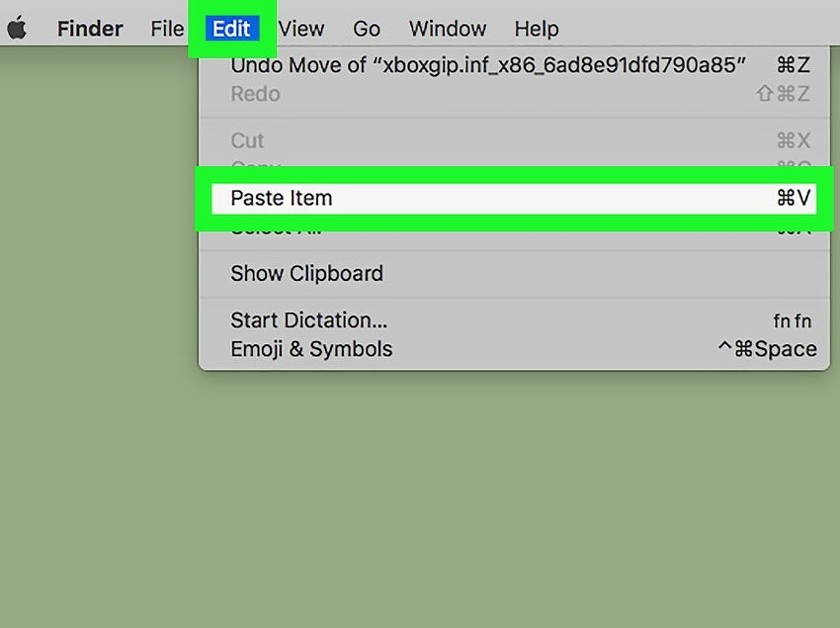Select the Redo menu entry

tap(255, 94)
